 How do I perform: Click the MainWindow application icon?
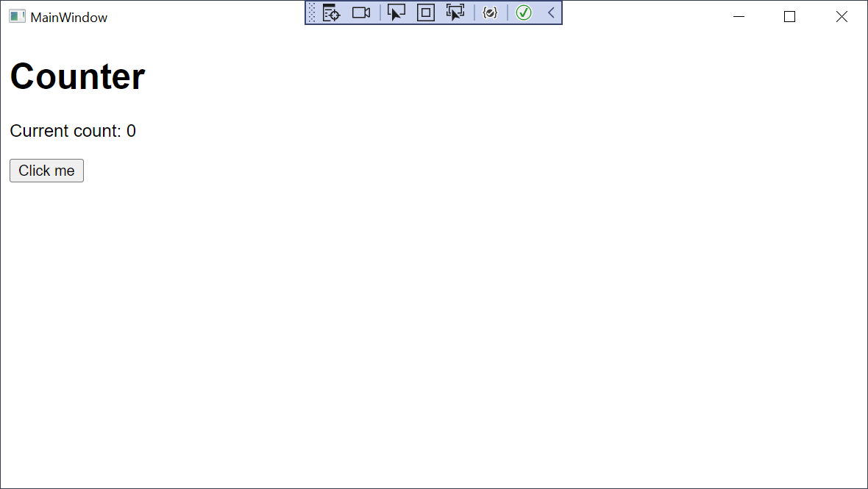(x=16, y=15)
